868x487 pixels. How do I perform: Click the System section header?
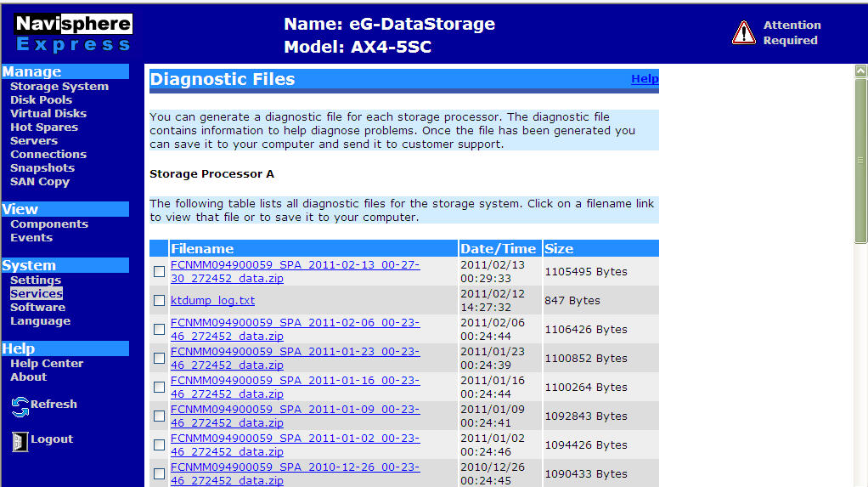tap(65, 265)
